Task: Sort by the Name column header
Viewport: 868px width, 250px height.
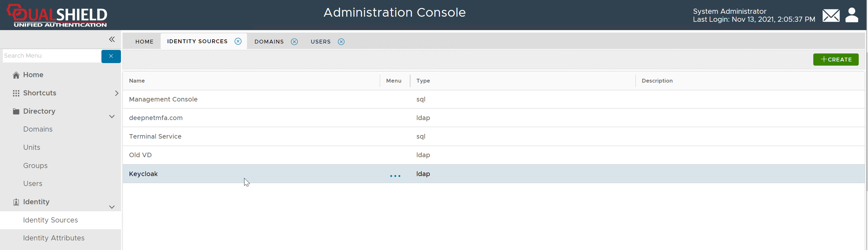Action: [137, 81]
